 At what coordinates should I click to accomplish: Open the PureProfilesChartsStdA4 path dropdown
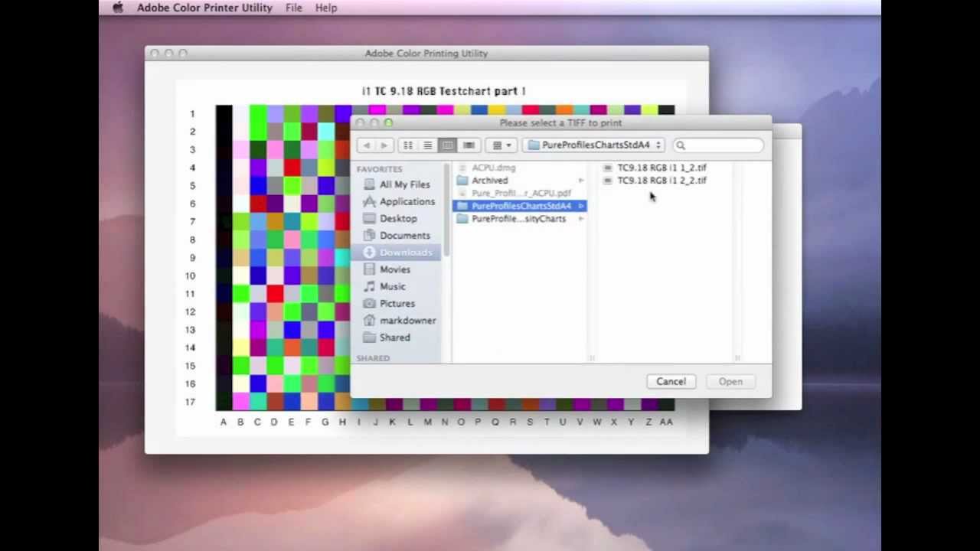594,145
